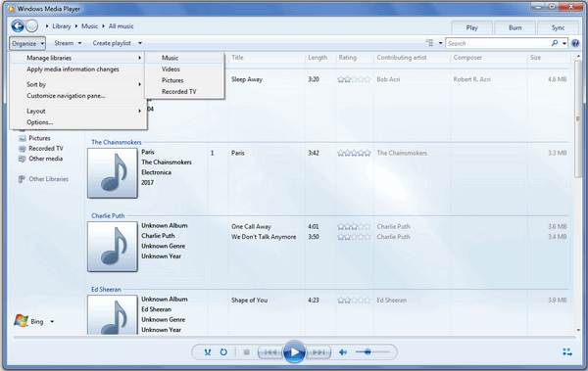Click the Forward navigation button
Viewport: 588px width, 371px height.
pyautogui.click(x=32, y=25)
